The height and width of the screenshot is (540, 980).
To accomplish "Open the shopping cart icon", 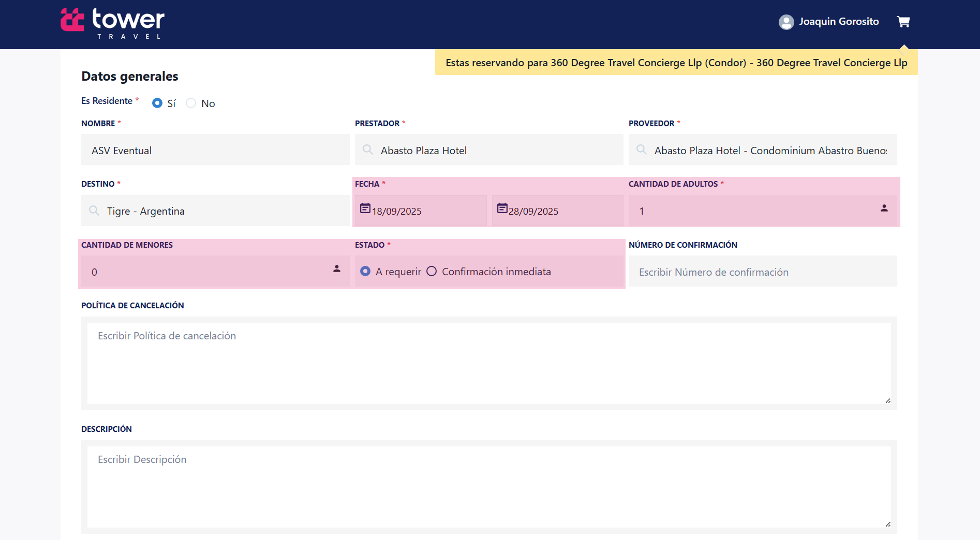I will click(903, 22).
